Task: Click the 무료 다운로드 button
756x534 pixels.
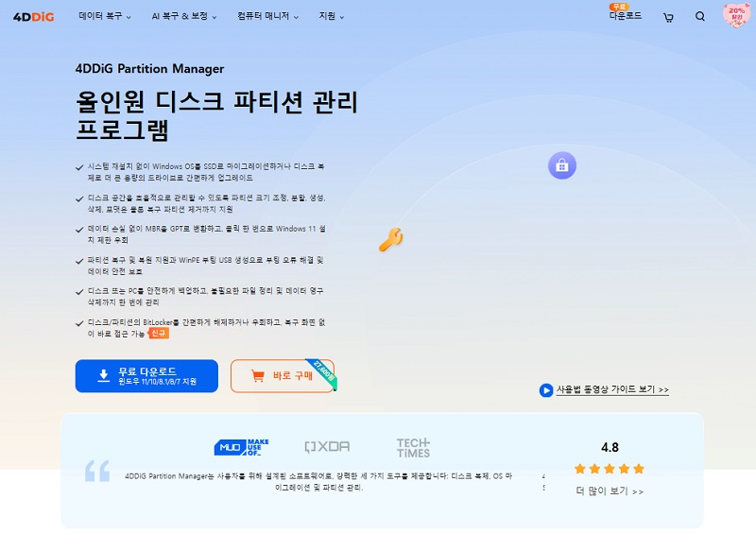Action: point(146,376)
